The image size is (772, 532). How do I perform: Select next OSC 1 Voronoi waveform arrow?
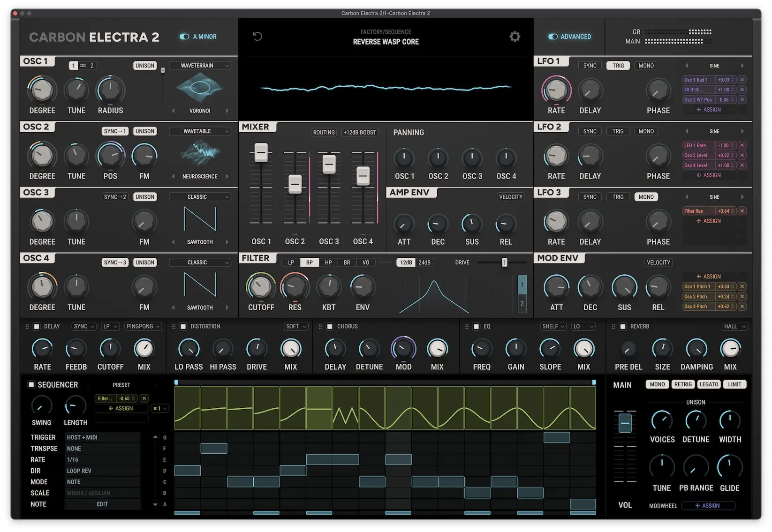(227, 111)
